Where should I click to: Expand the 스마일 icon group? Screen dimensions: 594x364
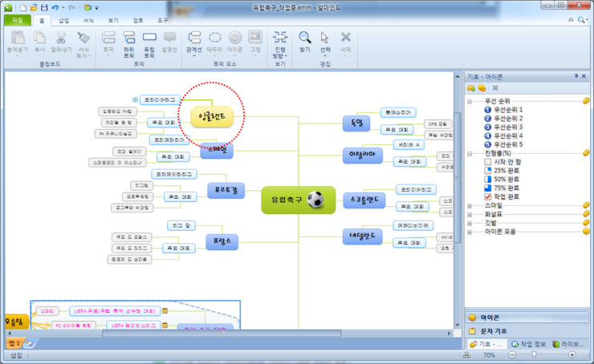pyautogui.click(x=470, y=205)
